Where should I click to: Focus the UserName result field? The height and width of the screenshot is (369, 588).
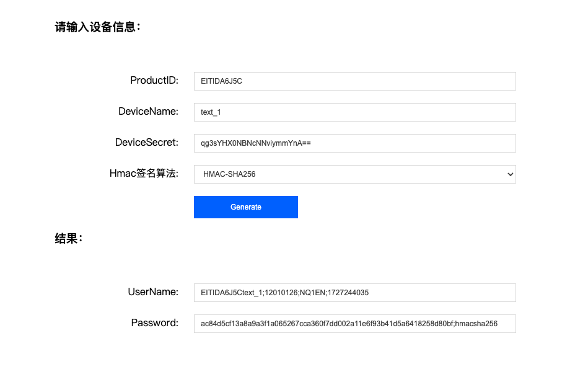354,293
